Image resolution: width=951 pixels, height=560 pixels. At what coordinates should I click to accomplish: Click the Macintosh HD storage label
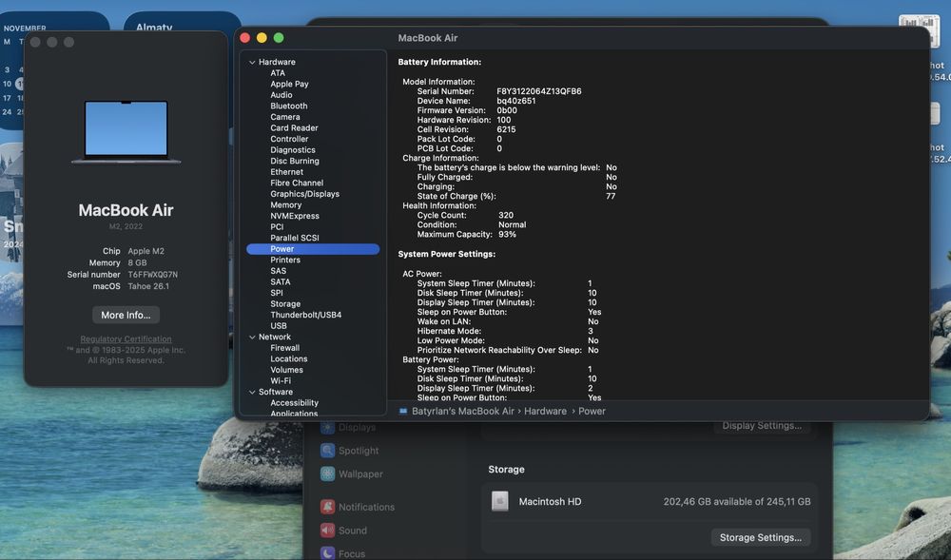click(550, 502)
